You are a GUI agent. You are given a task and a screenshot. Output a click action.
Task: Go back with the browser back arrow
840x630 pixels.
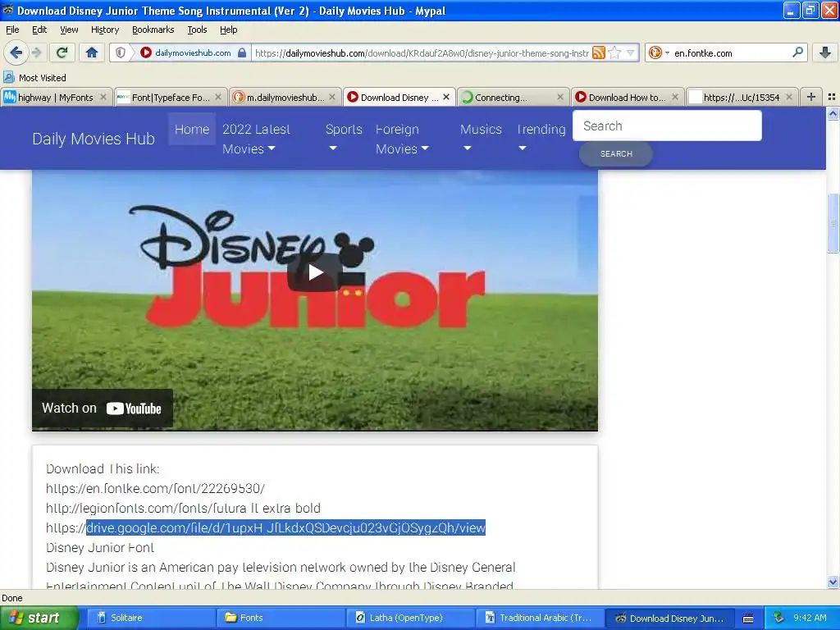(x=16, y=52)
